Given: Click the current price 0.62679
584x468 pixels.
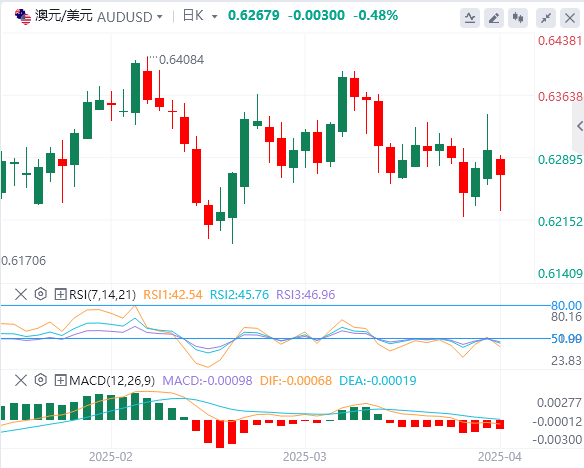Looking at the screenshot, I should (x=254, y=15).
